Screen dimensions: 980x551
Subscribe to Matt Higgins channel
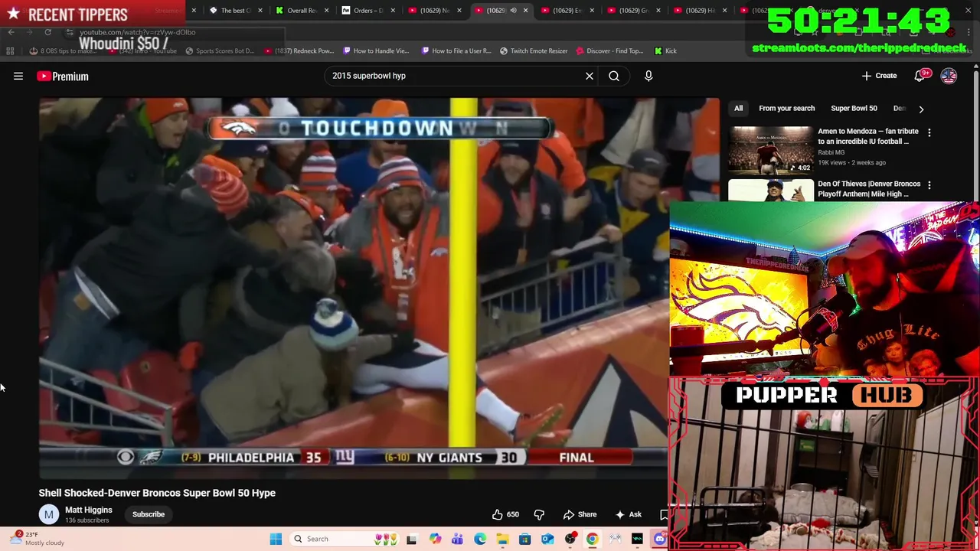pyautogui.click(x=149, y=514)
